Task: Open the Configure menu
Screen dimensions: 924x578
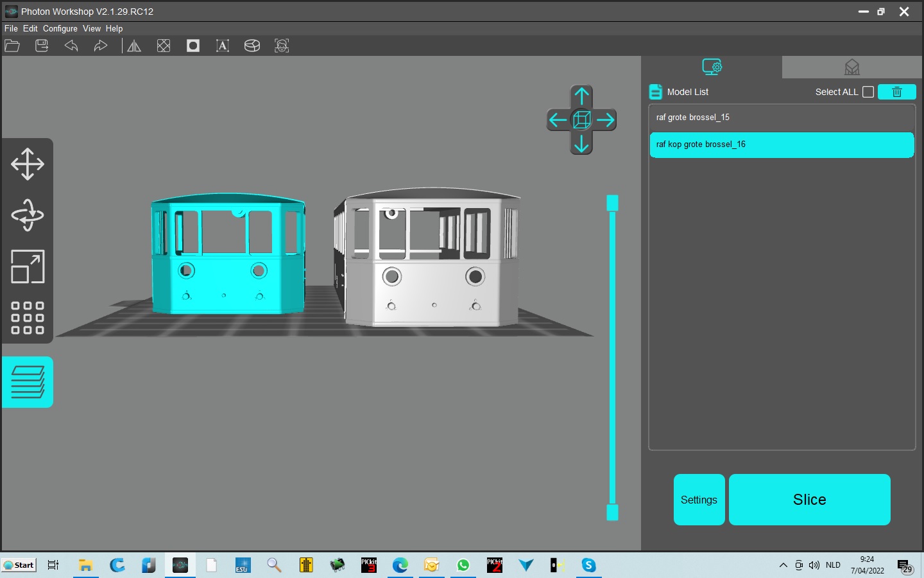Action: [x=60, y=28]
